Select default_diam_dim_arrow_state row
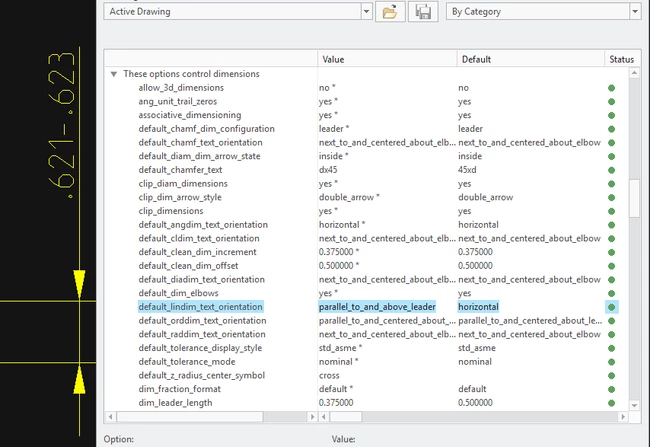The width and height of the screenshot is (650, 447). point(199,156)
